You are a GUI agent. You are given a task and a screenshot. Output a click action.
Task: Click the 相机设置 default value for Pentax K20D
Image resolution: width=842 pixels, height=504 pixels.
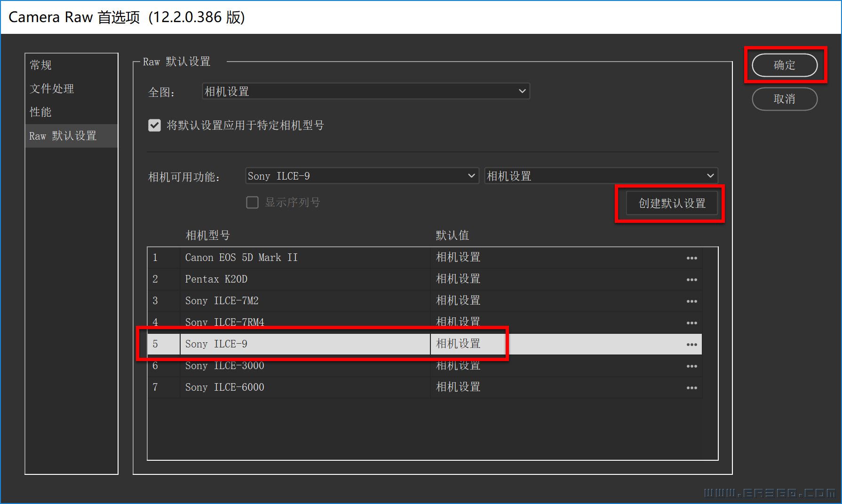click(458, 279)
